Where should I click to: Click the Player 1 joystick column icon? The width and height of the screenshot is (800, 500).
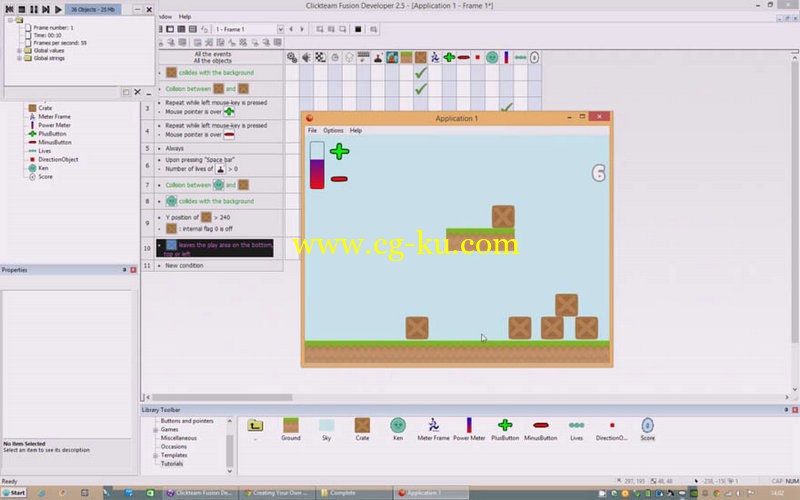point(378,58)
